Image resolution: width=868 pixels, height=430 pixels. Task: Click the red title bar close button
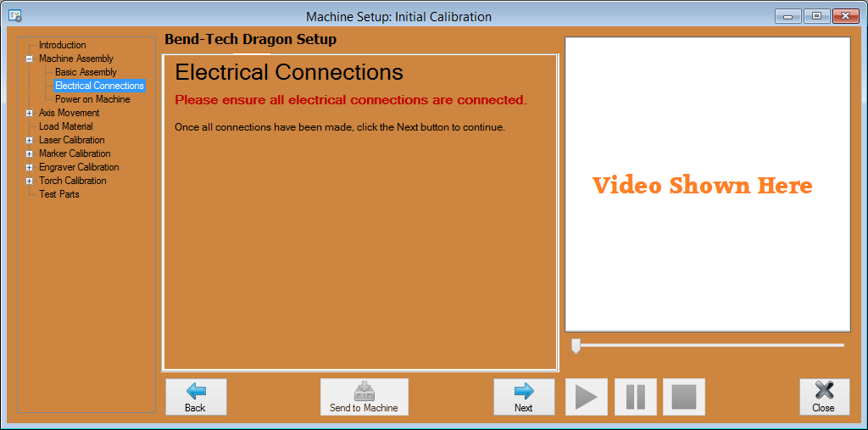point(845,16)
